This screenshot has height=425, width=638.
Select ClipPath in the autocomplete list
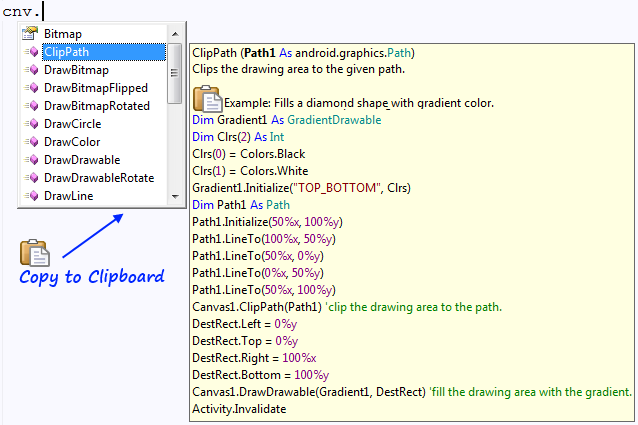[x=104, y=52]
